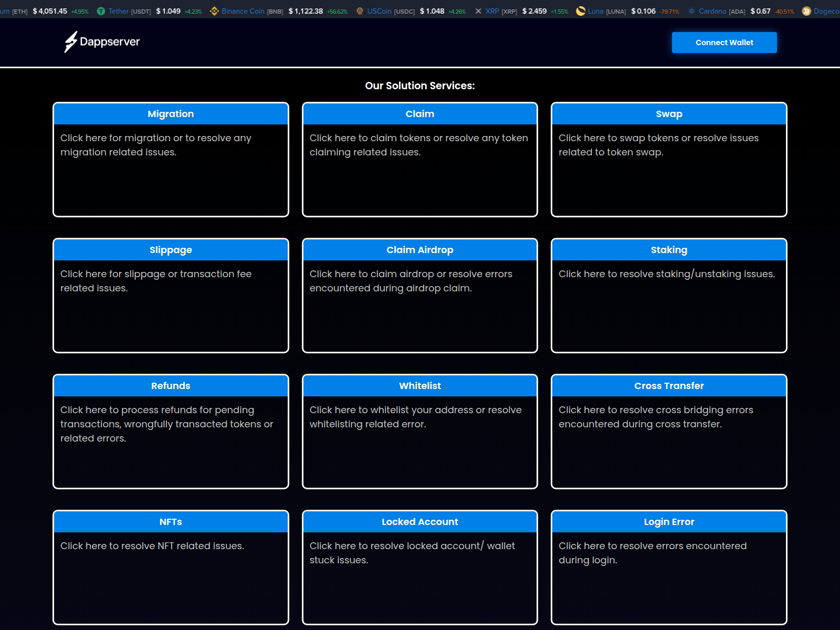Open the Staking card header

click(669, 250)
